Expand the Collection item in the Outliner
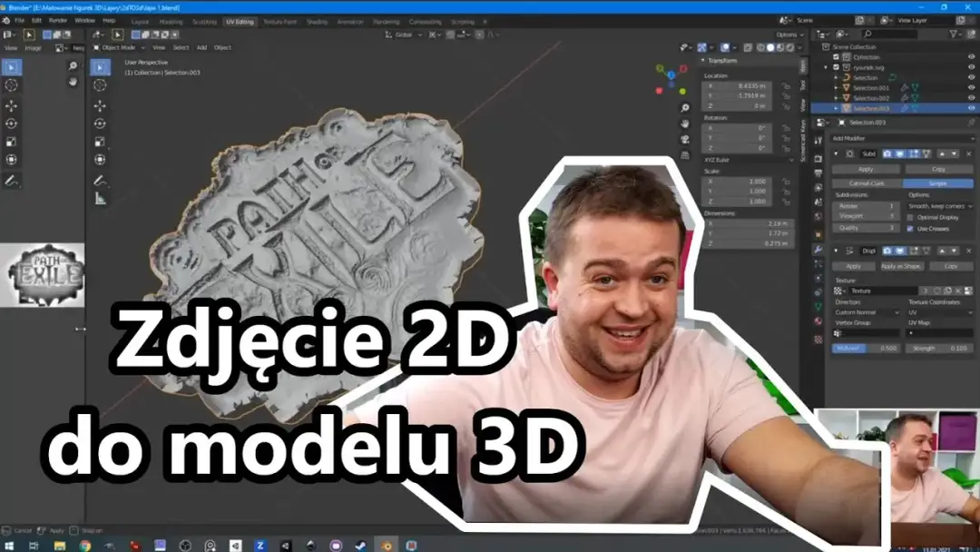Screen dimensions: 980x552 click(x=826, y=57)
